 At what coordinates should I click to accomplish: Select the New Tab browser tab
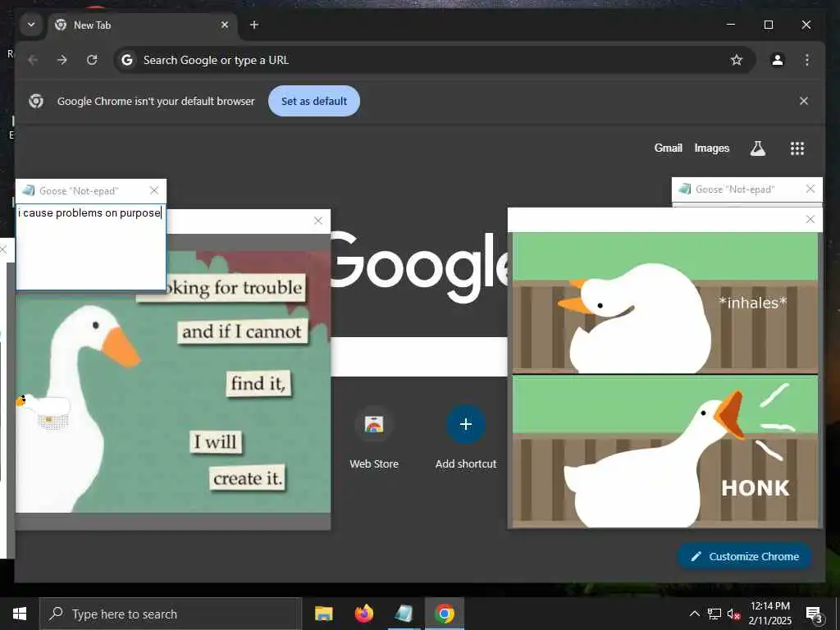(142, 25)
